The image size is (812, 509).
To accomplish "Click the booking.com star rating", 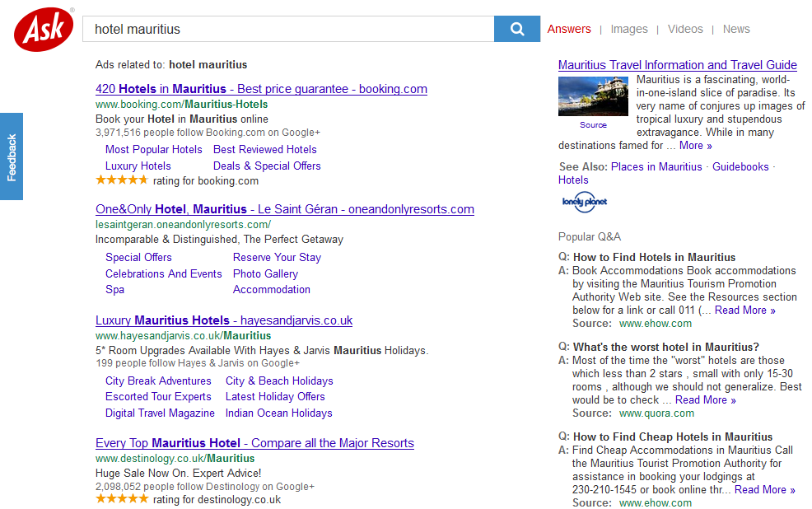I will coord(122,180).
